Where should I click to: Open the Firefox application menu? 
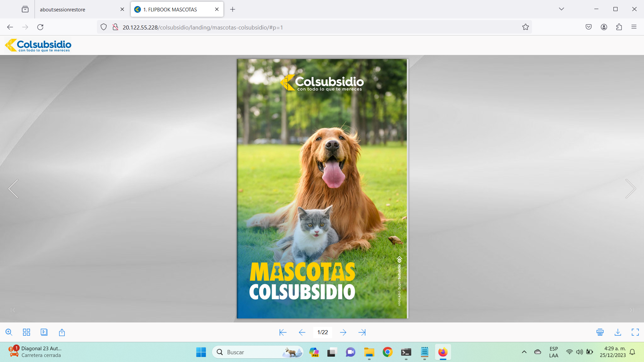tap(634, 27)
